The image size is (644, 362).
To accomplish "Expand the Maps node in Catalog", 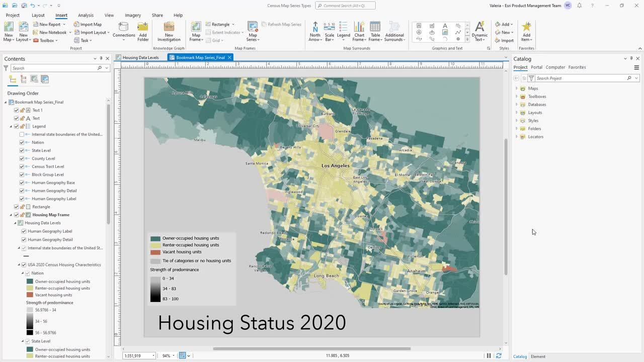I will point(517,88).
